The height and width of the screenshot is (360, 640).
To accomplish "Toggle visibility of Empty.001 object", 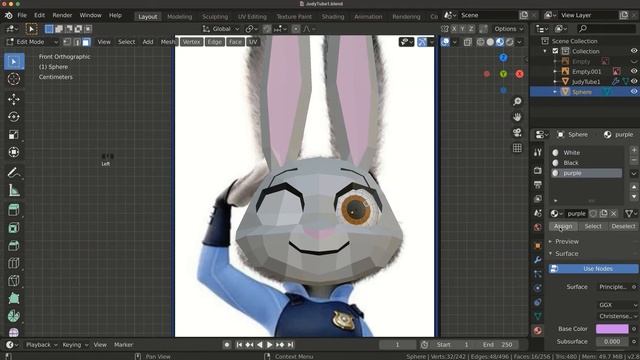I will pos(633,71).
